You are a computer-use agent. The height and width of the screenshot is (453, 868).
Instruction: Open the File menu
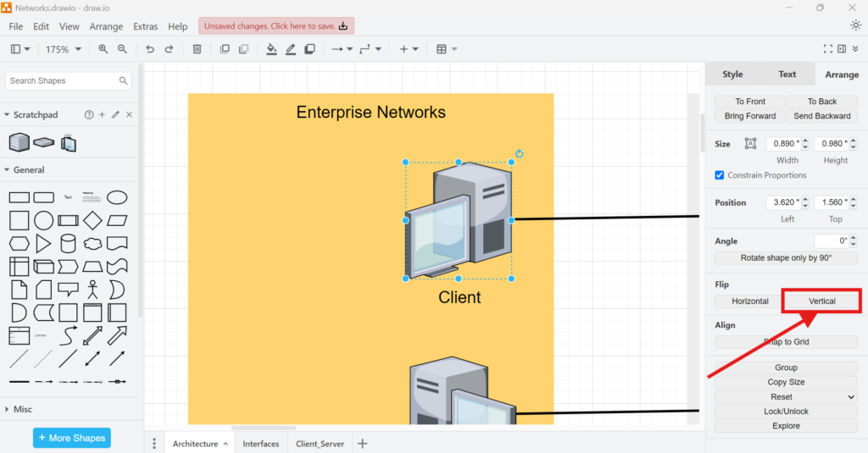point(15,26)
